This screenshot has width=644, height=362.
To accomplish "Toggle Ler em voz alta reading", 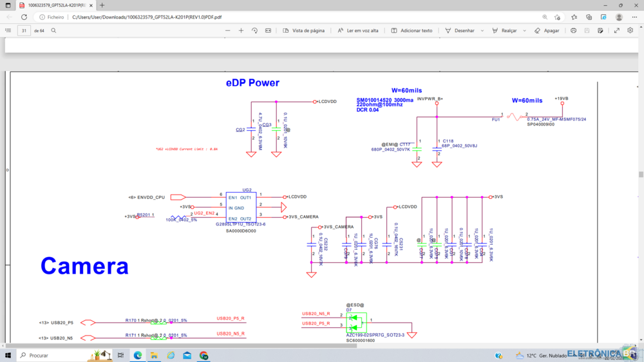I will (x=358, y=30).
